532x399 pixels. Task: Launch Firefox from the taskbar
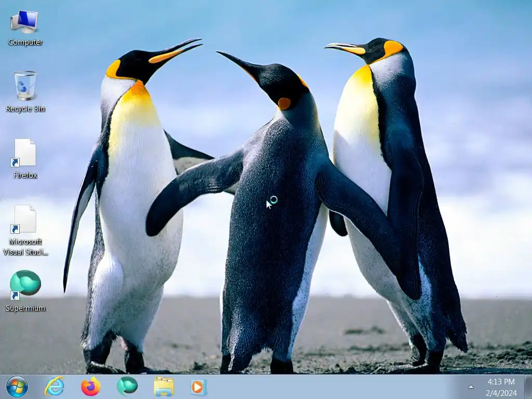pyautogui.click(x=90, y=387)
